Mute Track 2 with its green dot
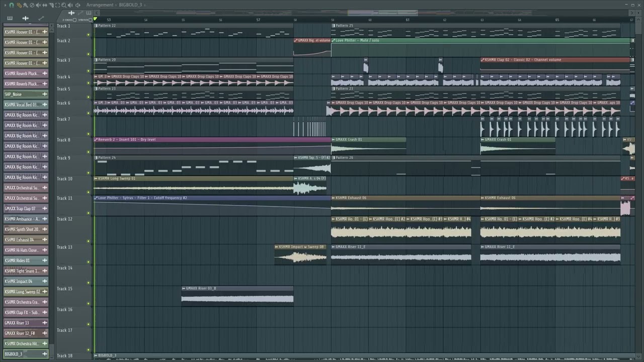This screenshot has width=644, height=362. [x=89, y=54]
